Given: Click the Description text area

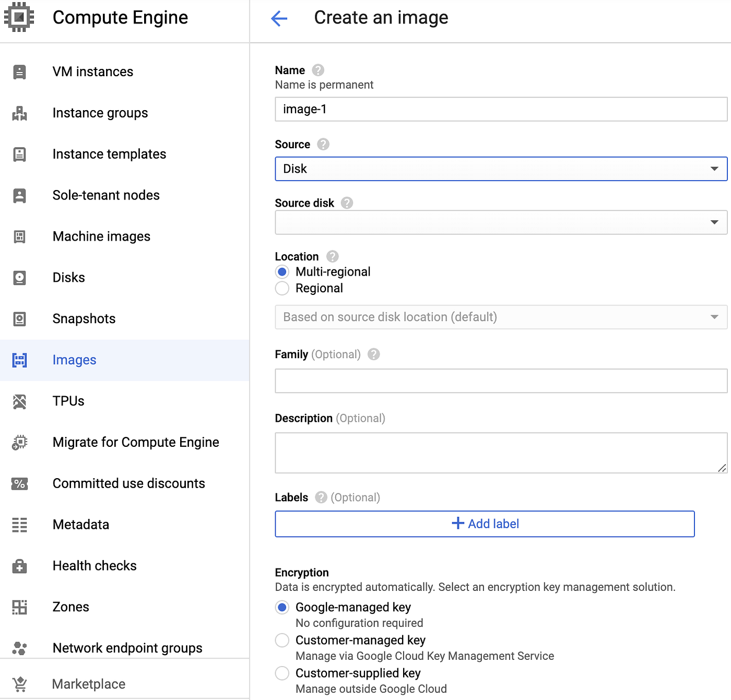Looking at the screenshot, I should [x=501, y=453].
